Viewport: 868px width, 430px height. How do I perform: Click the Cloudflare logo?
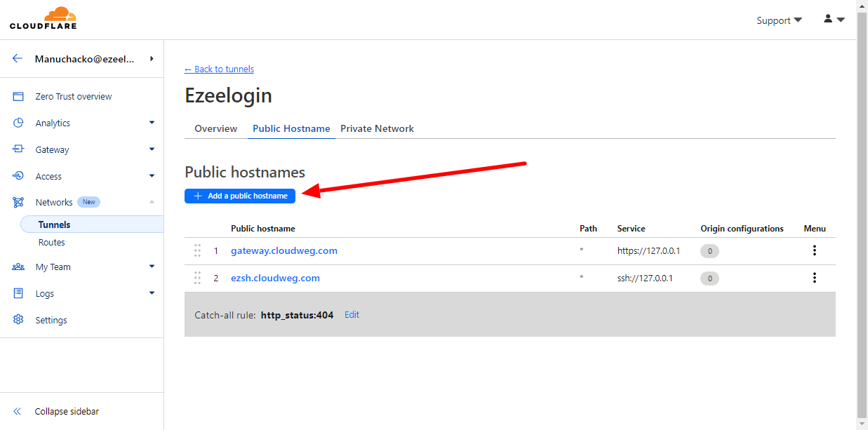point(43,19)
